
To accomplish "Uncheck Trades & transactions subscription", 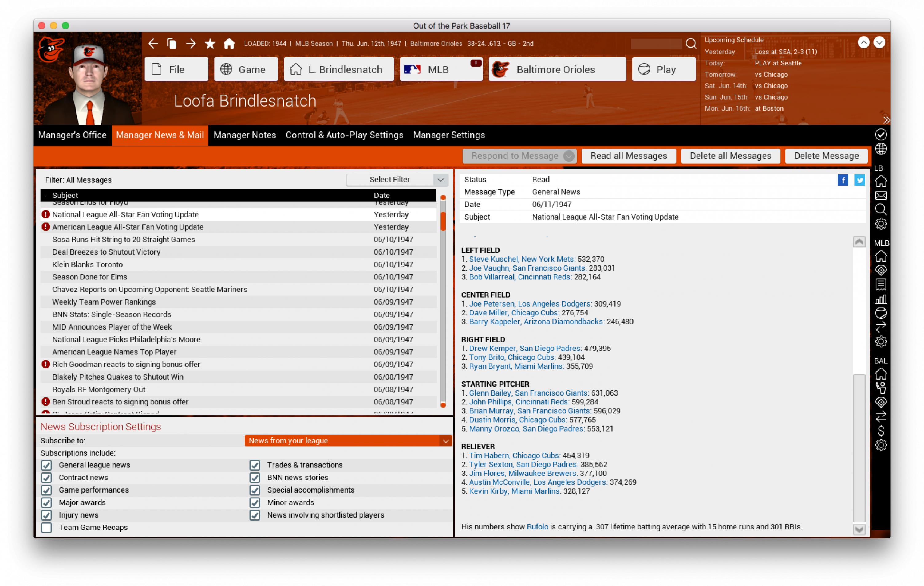I will (255, 465).
